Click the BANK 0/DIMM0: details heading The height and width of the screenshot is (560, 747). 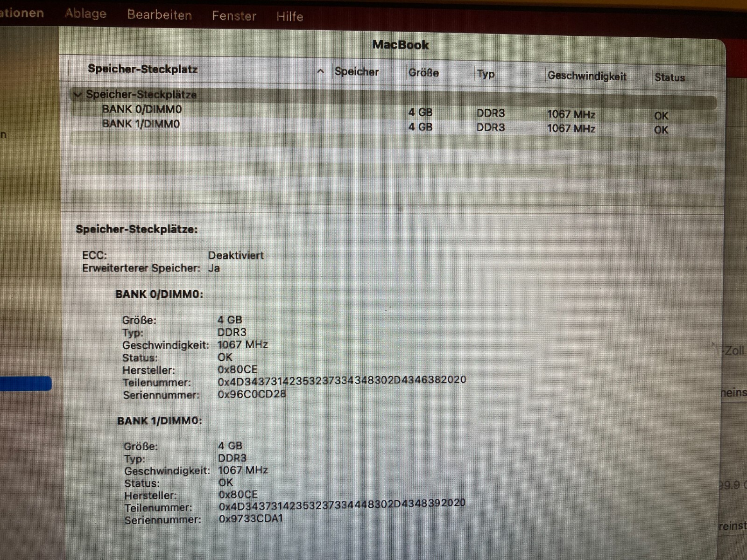point(159,294)
